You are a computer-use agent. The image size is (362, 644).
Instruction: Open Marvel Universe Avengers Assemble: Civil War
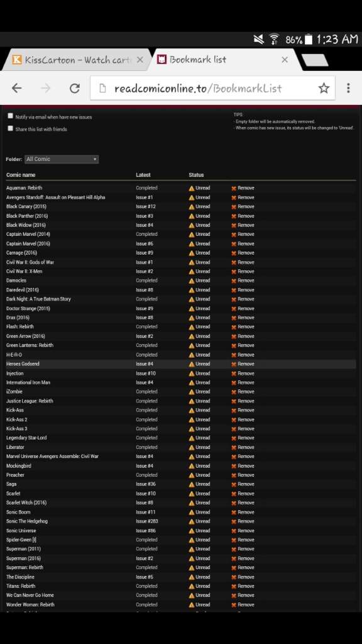pos(53,457)
